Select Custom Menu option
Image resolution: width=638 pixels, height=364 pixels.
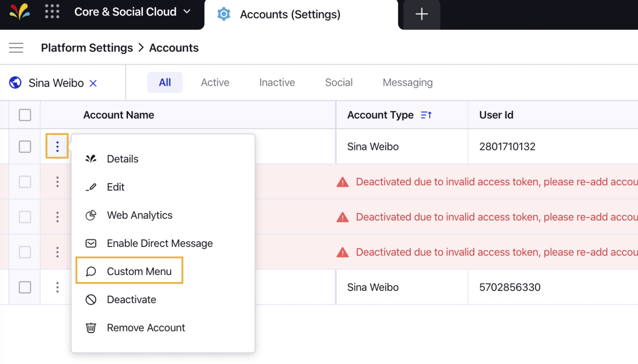(x=139, y=271)
